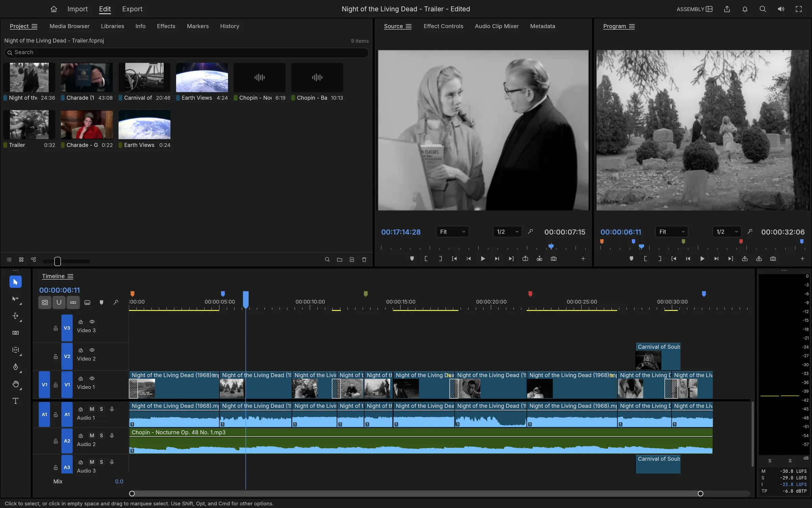812x508 pixels.
Task: Hide Video 2 track with eye icon
Action: point(92,350)
